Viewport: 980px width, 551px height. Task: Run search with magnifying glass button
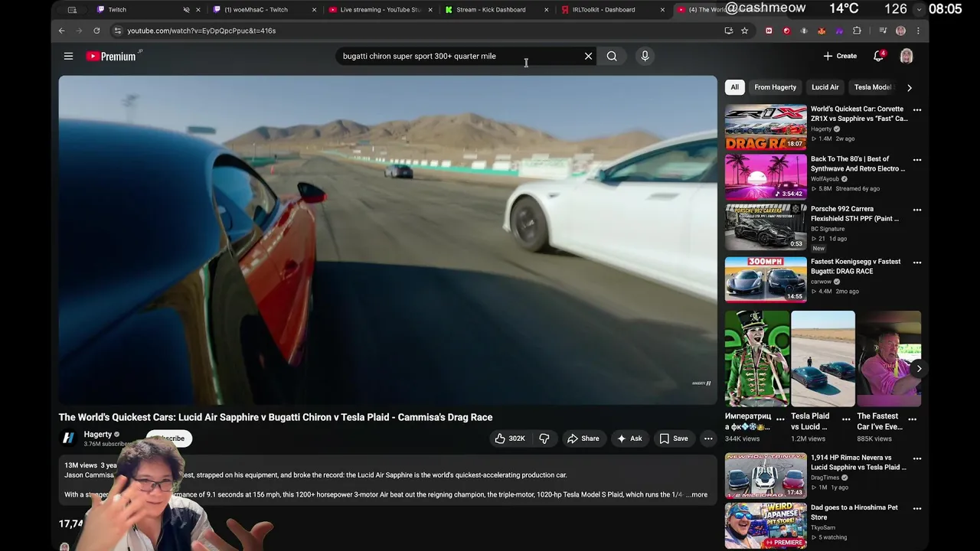612,56
